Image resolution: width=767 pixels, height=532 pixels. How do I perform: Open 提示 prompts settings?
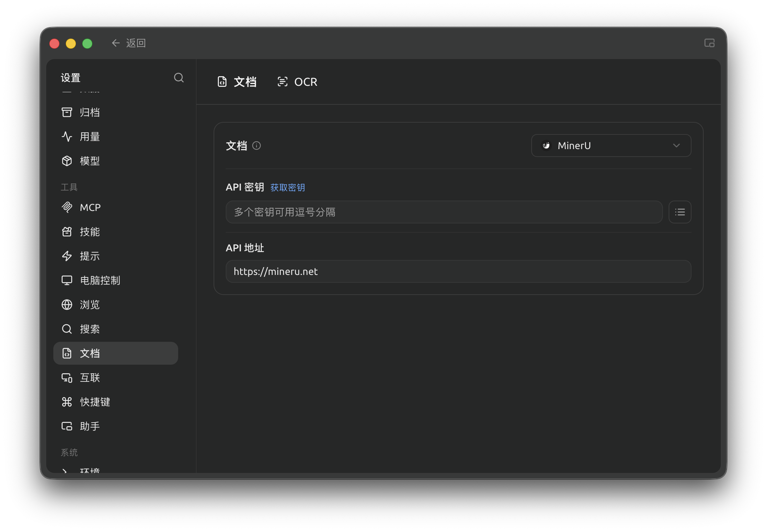(x=116, y=256)
